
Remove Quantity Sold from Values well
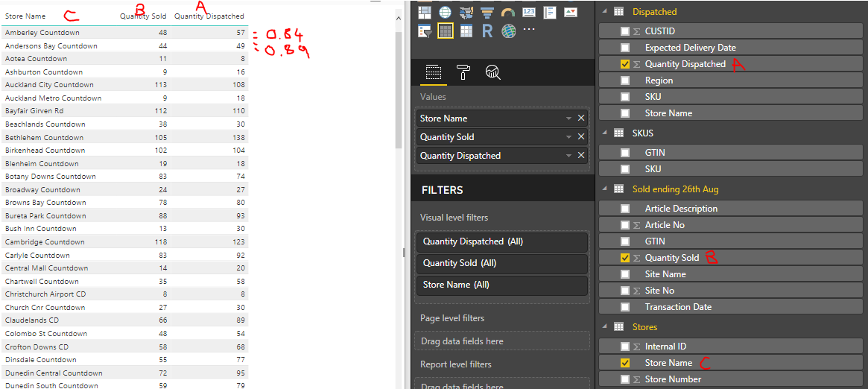(x=581, y=136)
